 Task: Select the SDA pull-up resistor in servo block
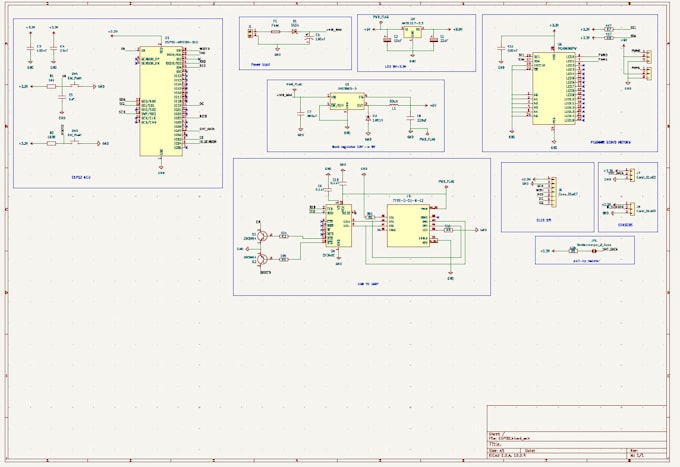(608, 38)
